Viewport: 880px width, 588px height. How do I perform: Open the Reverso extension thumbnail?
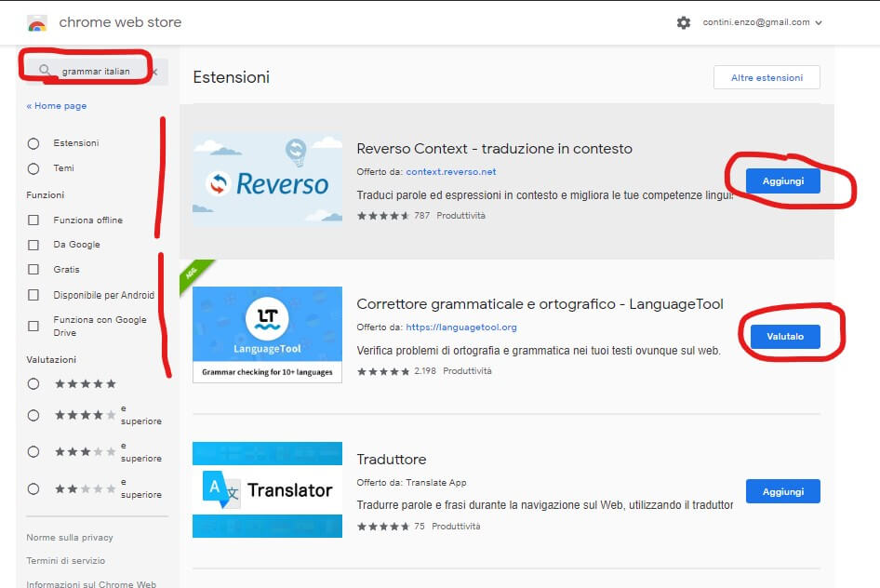pyautogui.click(x=267, y=180)
